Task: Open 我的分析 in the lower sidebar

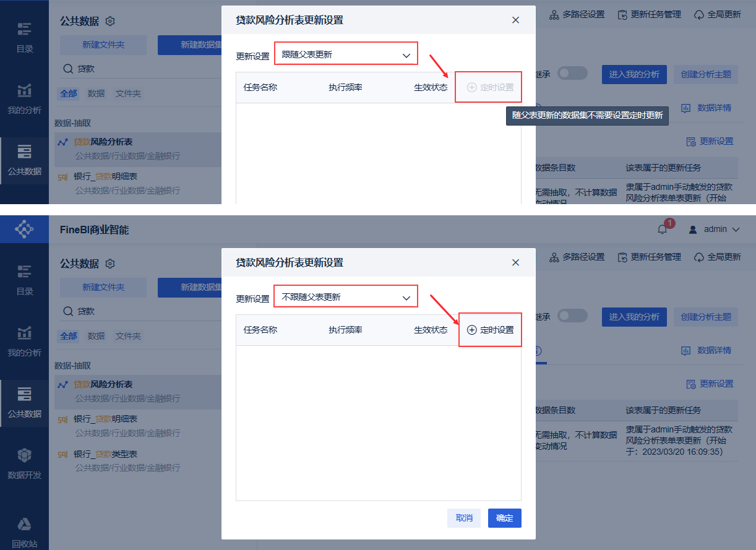Action: [x=24, y=342]
